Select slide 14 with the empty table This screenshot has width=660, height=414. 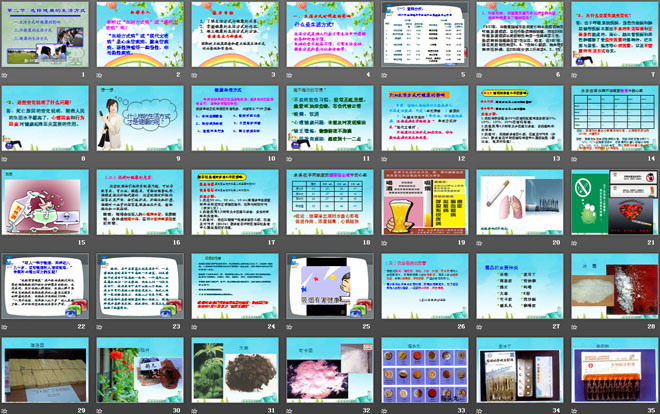click(x=615, y=118)
